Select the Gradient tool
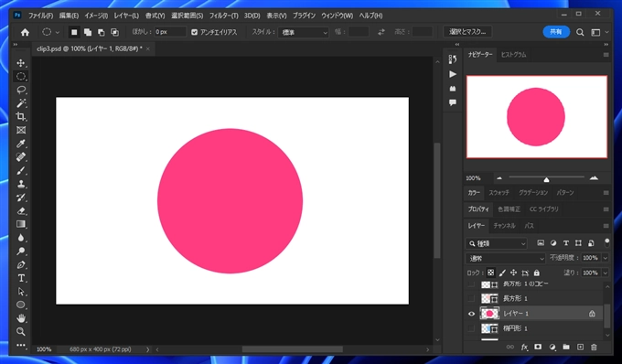This screenshot has height=364, width=622. 21,224
